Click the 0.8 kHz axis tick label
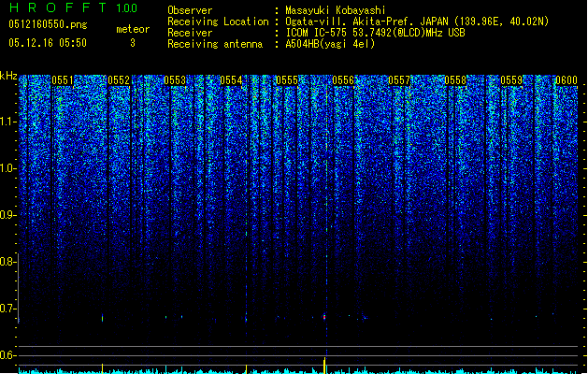588x374 pixels. tap(8, 262)
